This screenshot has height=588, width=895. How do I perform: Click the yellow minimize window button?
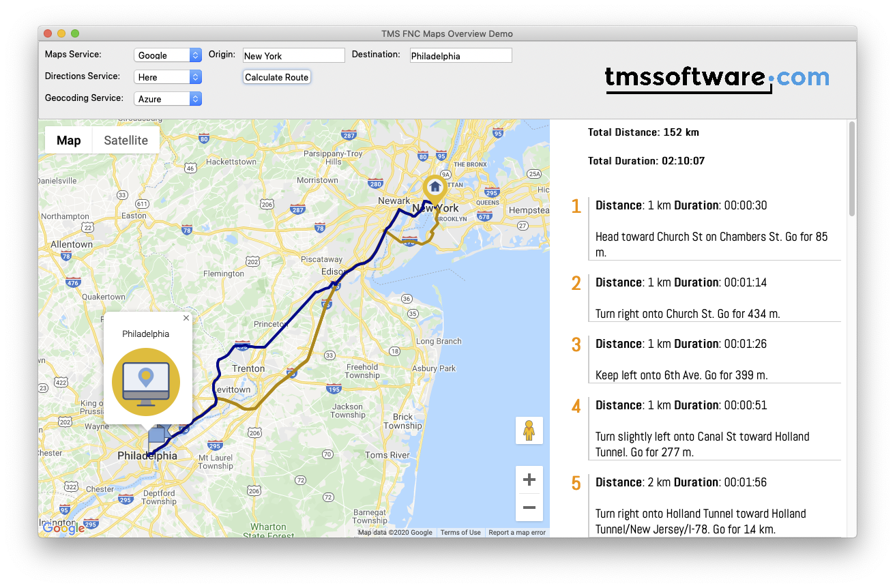click(61, 33)
